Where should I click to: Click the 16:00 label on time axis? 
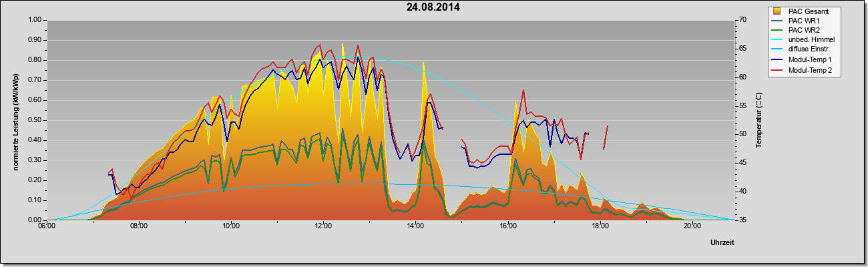(x=507, y=226)
